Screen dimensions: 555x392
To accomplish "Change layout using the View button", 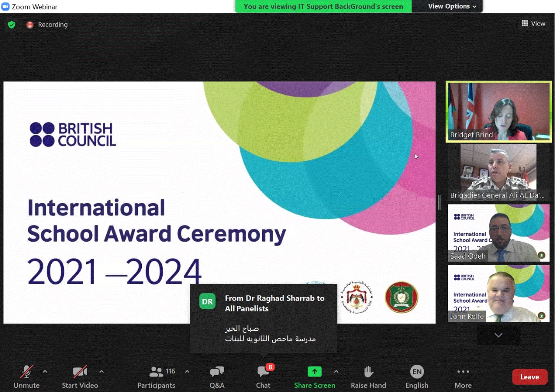I will (533, 23).
